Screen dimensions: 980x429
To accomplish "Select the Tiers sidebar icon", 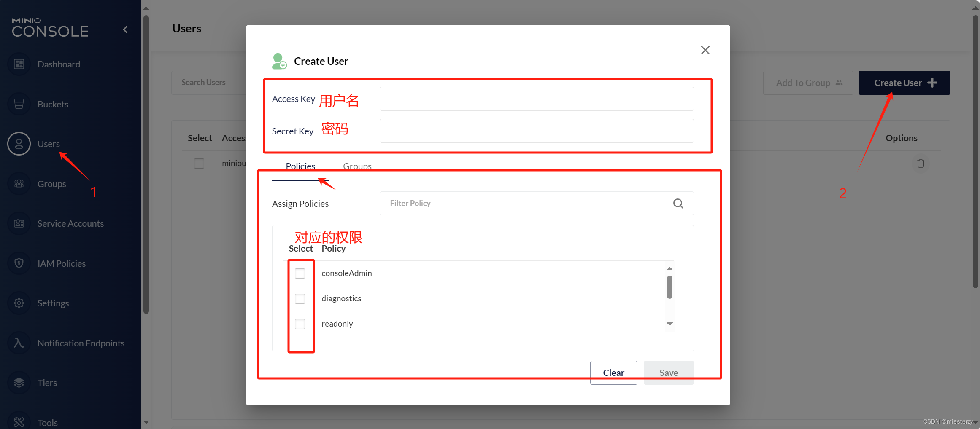I will pos(19,382).
